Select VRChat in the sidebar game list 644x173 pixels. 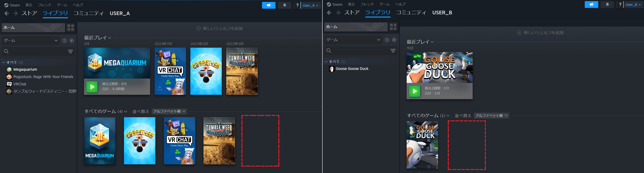[20, 84]
